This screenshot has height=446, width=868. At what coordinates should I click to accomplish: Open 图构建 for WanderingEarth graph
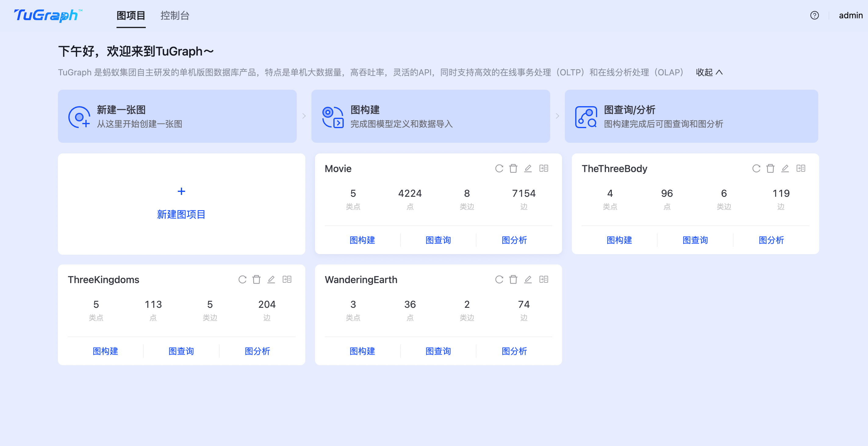pyautogui.click(x=362, y=351)
